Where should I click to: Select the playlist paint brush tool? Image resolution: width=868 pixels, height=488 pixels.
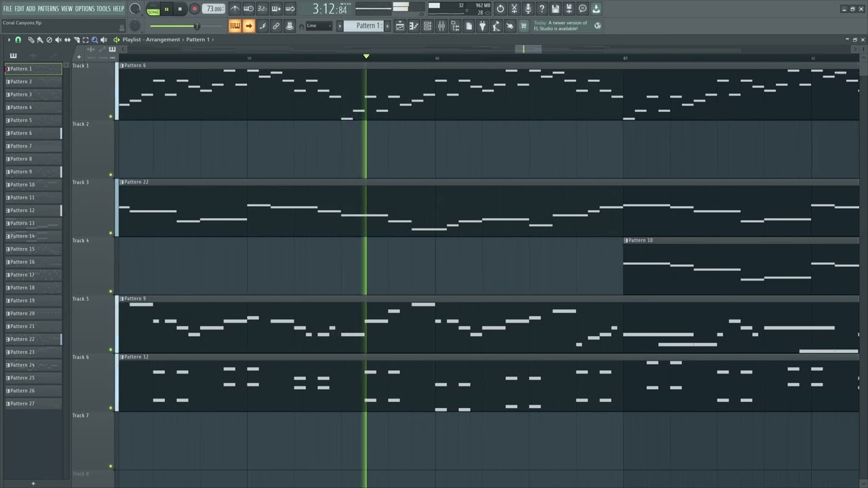coord(39,40)
